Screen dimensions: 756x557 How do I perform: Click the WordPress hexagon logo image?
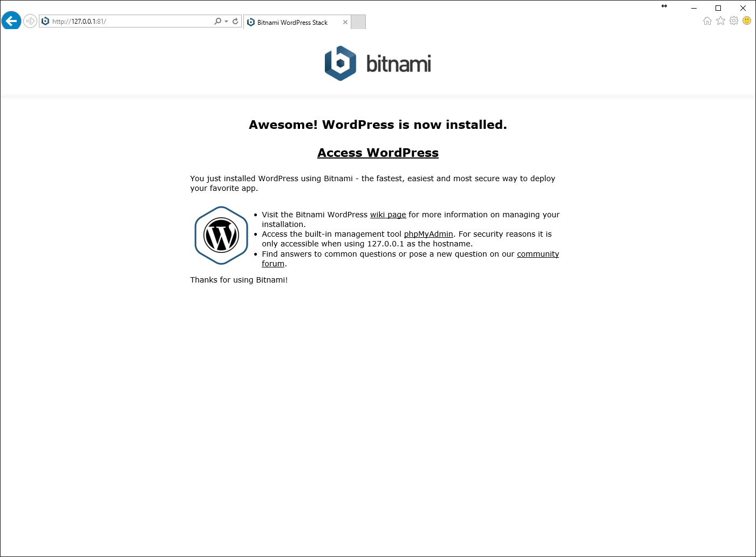point(221,236)
